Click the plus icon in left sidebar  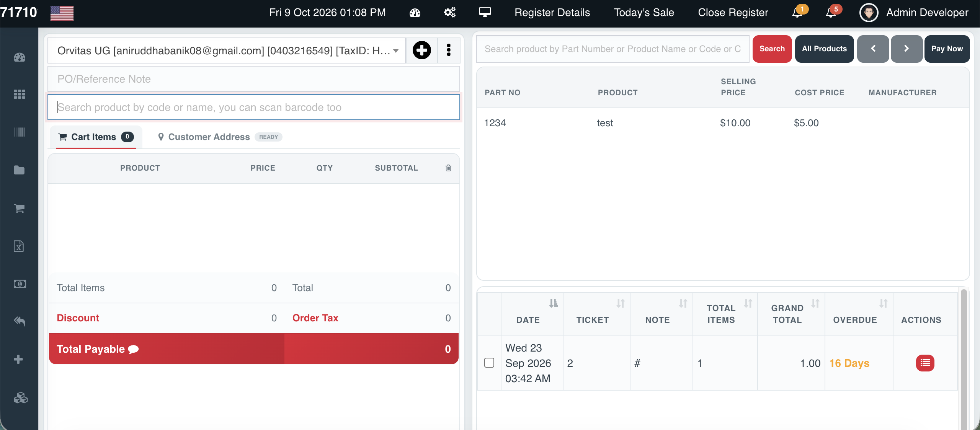click(18, 359)
